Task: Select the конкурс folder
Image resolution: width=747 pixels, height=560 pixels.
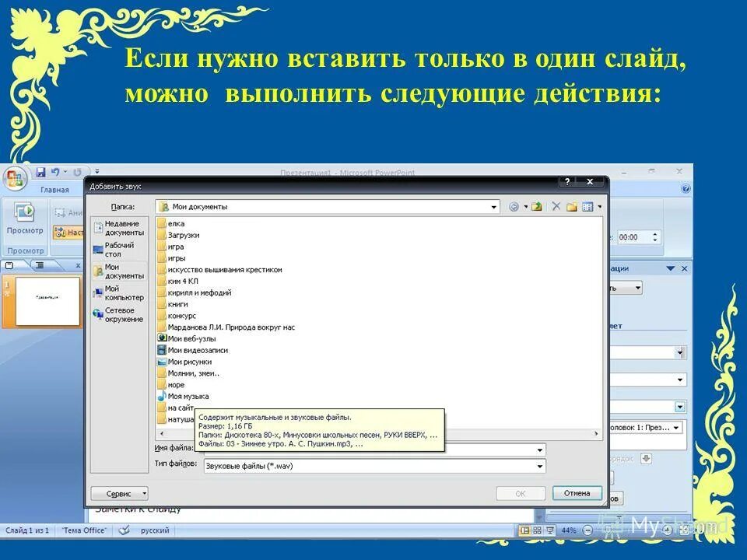Action: click(177, 316)
